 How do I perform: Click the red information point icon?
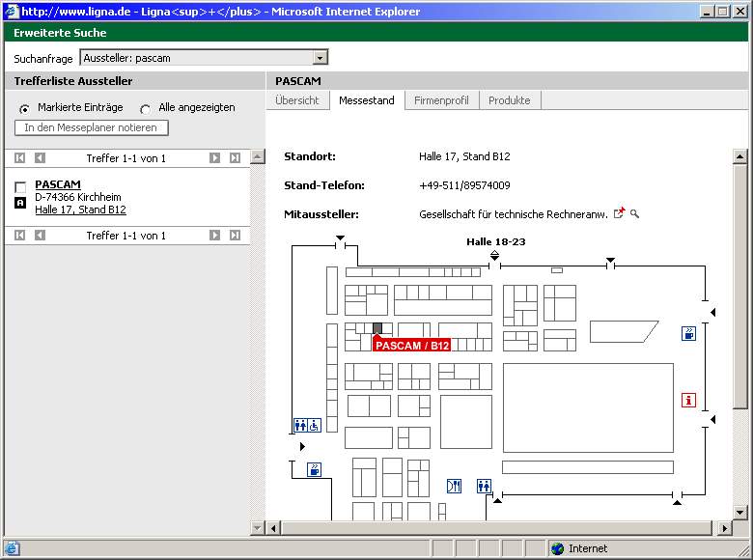point(688,400)
